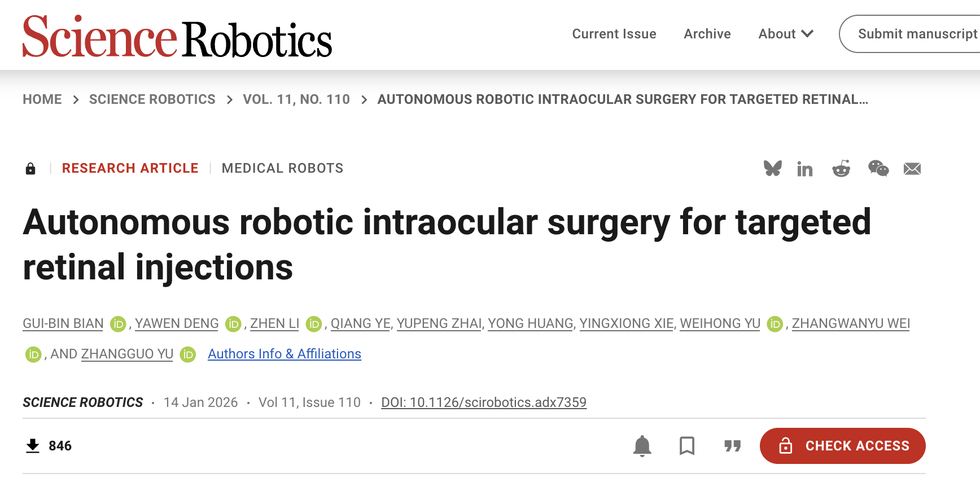Click the download count icon

click(33, 446)
